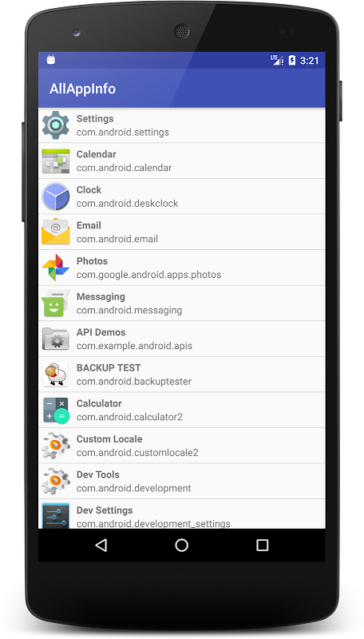This screenshot has height=639, width=364.
Task: Tap the Custom Locale gear icon
Action: tap(56, 446)
